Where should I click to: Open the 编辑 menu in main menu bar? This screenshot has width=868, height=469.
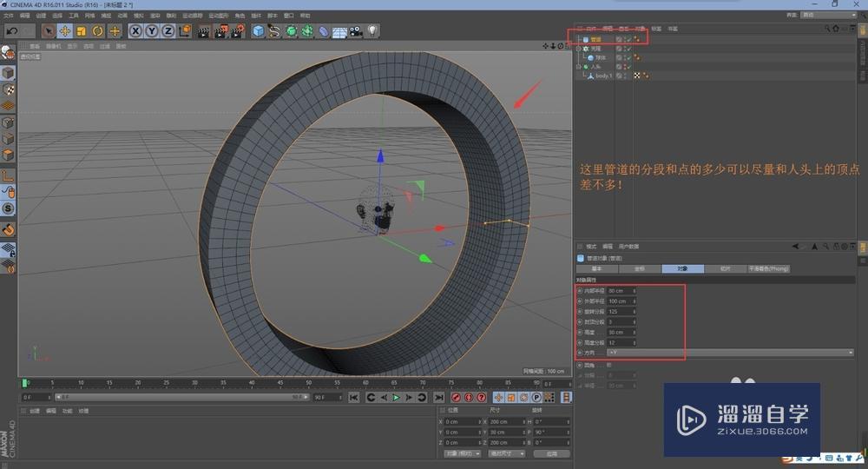(x=25, y=16)
